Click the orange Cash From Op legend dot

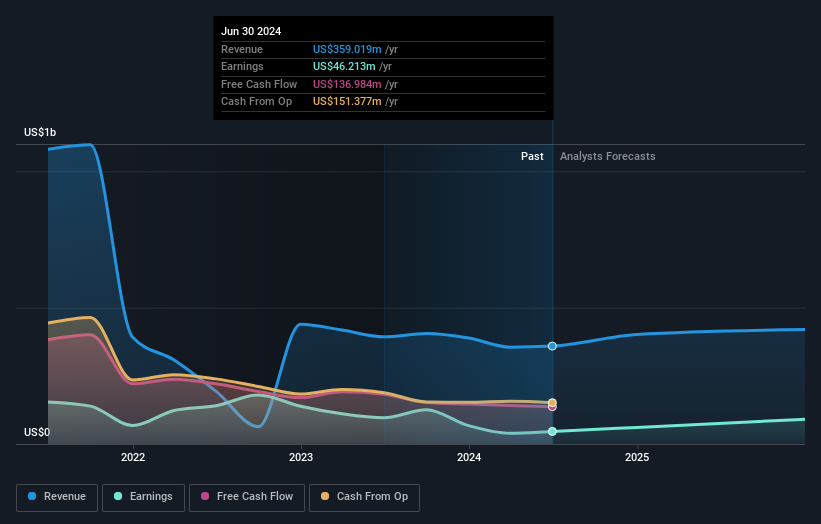[x=325, y=496]
